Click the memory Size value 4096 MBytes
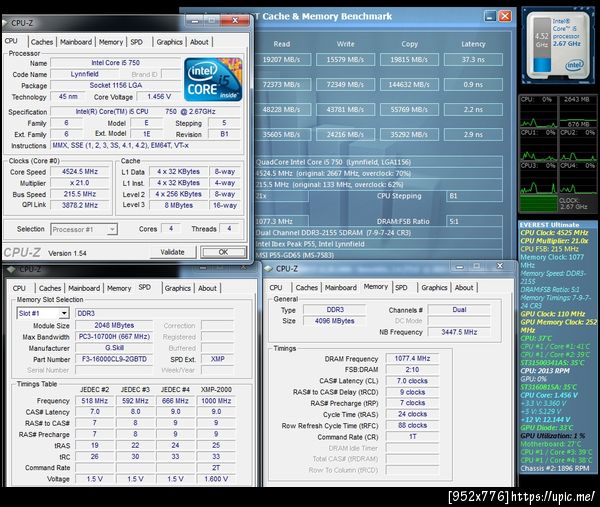Viewport: 600px width, 507px height. [334, 321]
